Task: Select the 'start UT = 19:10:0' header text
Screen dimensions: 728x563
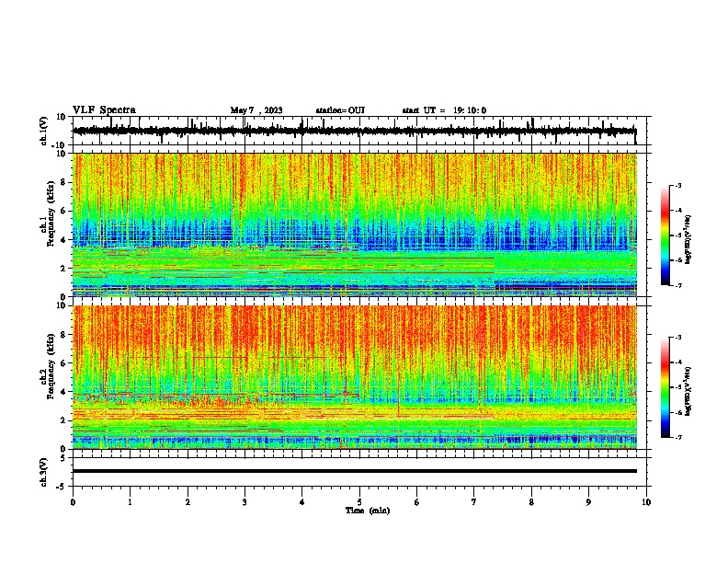Action: pos(444,110)
